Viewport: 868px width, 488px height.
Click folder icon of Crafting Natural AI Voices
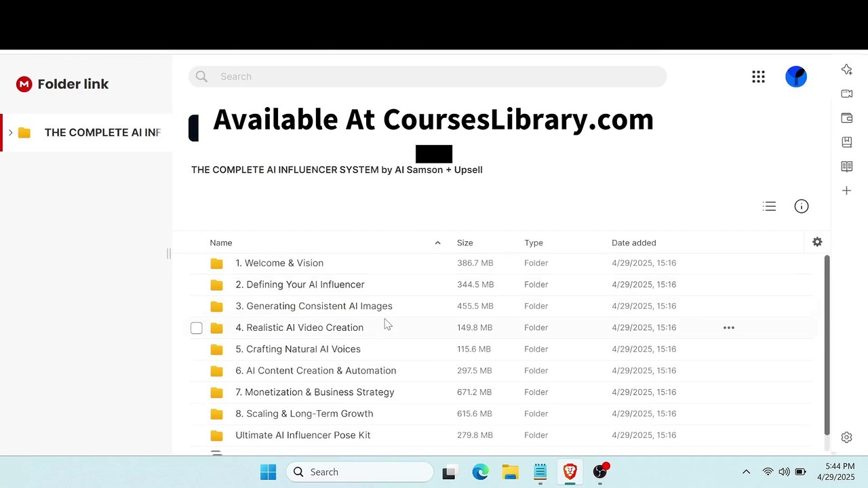pyautogui.click(x=216, y=349)
